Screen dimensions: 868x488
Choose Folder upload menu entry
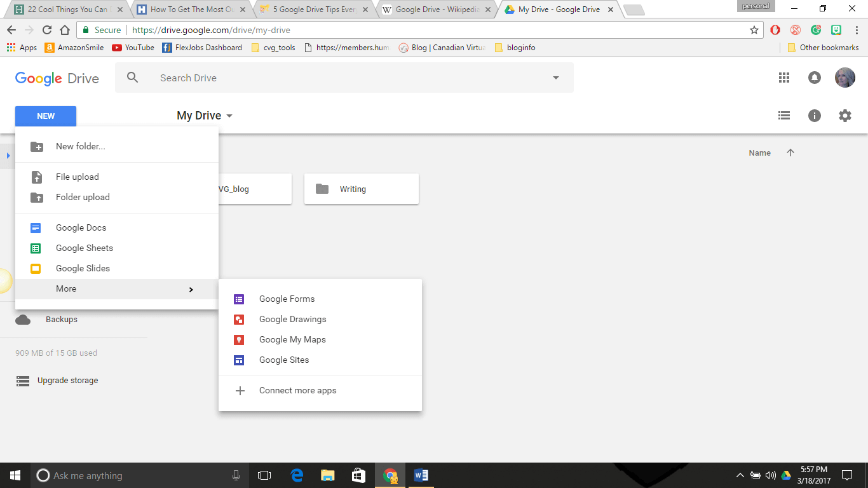pos(117,197)
